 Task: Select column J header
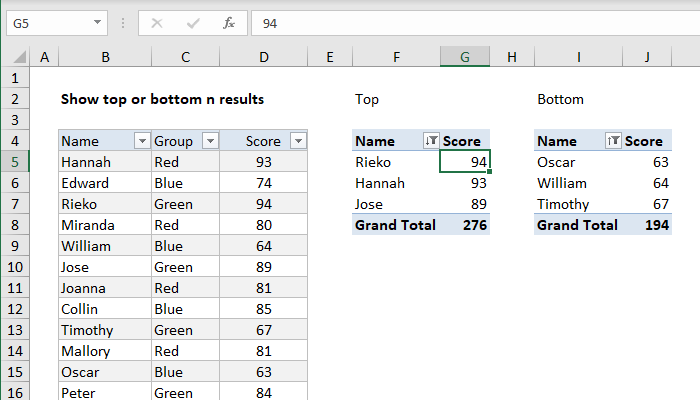(x=647, y=57)
